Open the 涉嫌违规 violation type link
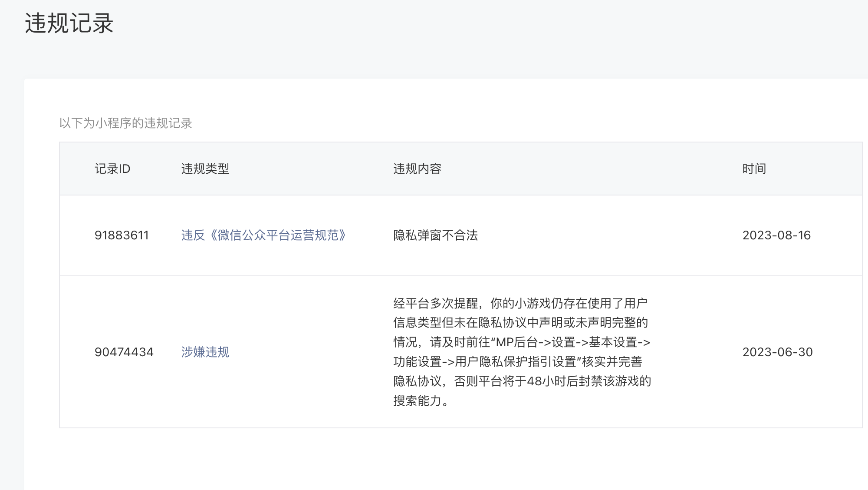This screenshot has height=490, width=868. pos(205,352)
